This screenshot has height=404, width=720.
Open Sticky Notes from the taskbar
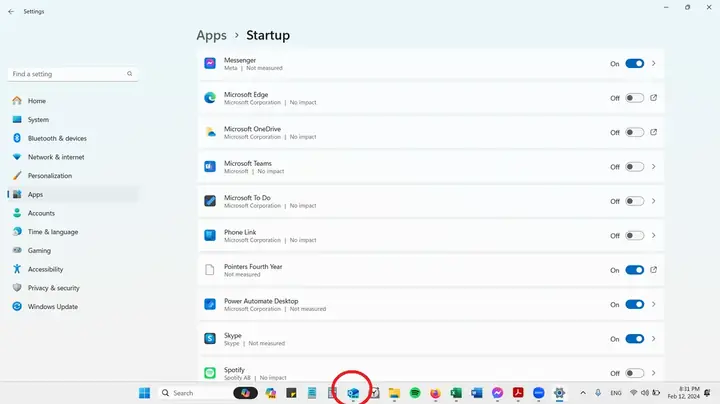click(x=291, y=393)
